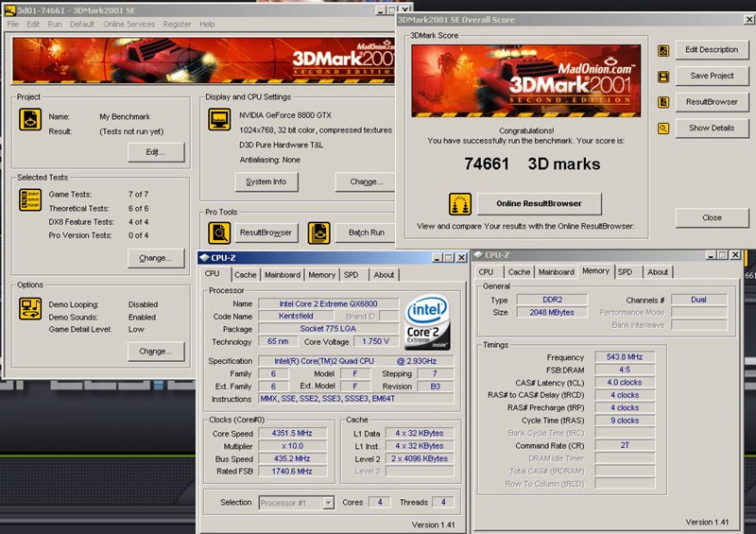Click the System Info button
756x534 pixels.
point(266,181)
